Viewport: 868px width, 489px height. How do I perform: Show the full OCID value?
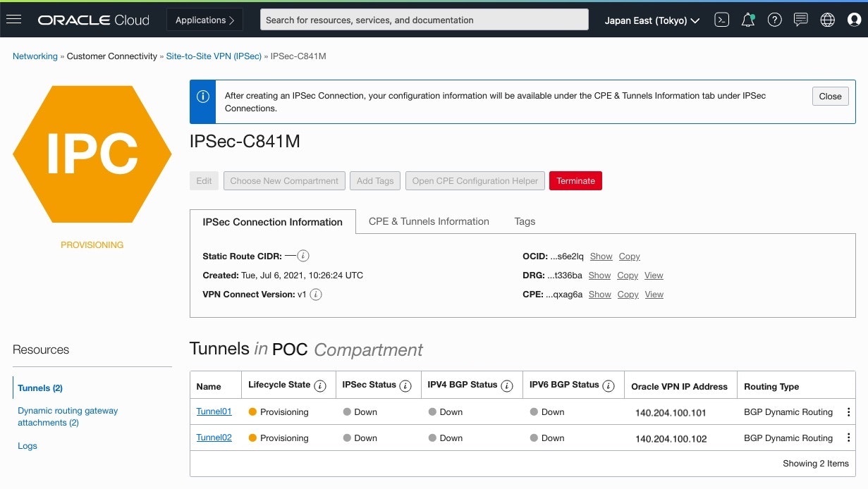point(601,256)
